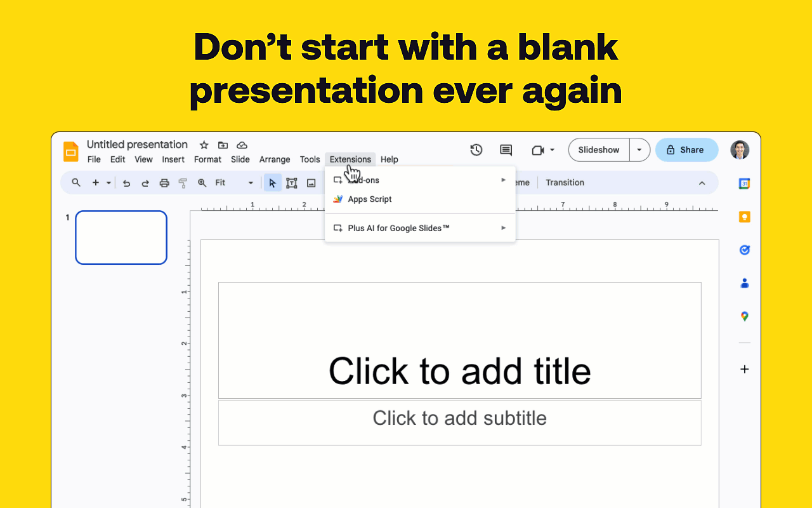Open Google Tasks in side panel
This screenshot has height=508, width=812.
coord(745,250)
